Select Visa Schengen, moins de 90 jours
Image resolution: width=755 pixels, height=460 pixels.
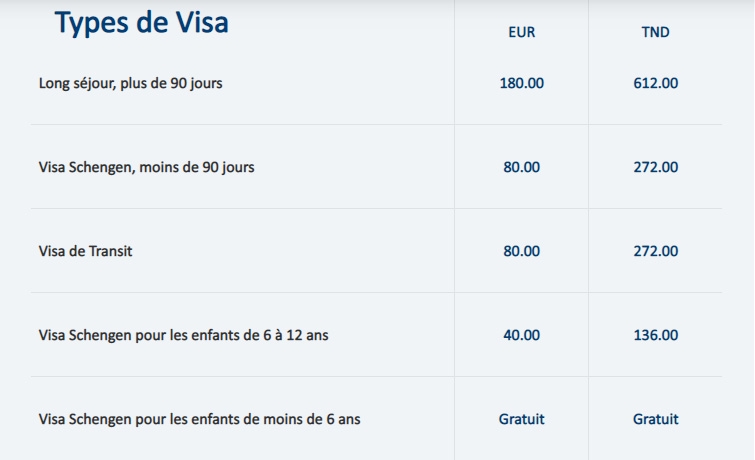pos(146,167)
